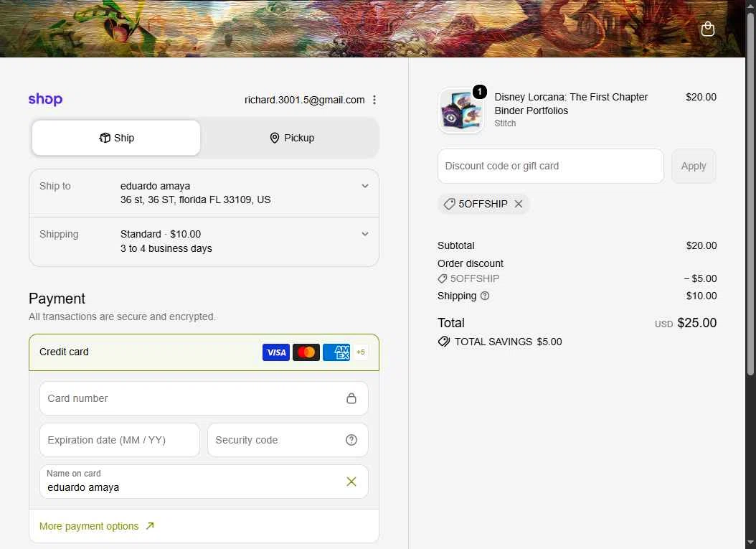Click the Pickup location pin icon
This screenshot has width=756, height=549.
(274, 138)
